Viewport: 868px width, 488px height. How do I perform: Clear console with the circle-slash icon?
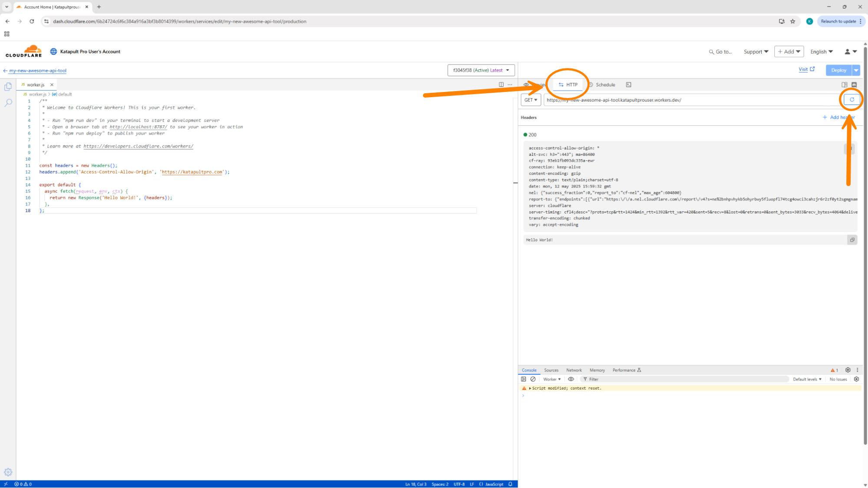pyautogui.click(x=533, y=379)
